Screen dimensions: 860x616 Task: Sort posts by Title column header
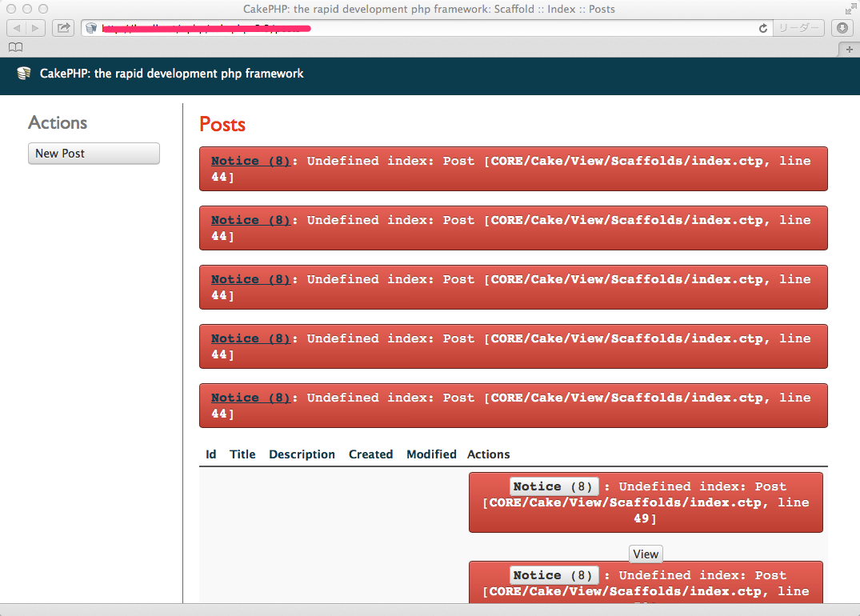point(242,454)
